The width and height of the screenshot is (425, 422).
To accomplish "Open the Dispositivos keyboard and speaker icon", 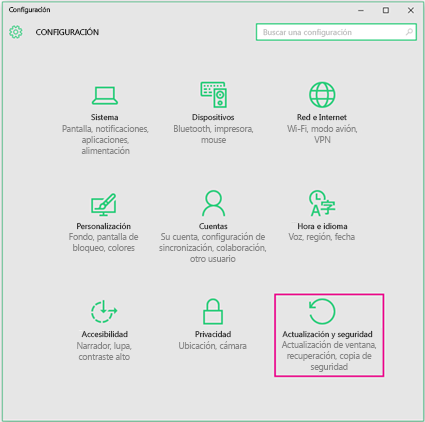I will tap(213, 95).
